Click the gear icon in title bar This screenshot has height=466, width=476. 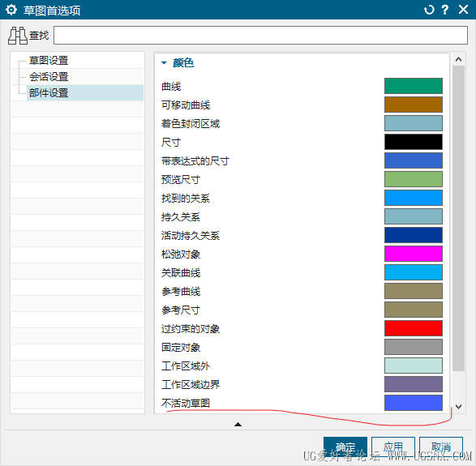click(11, 10)
